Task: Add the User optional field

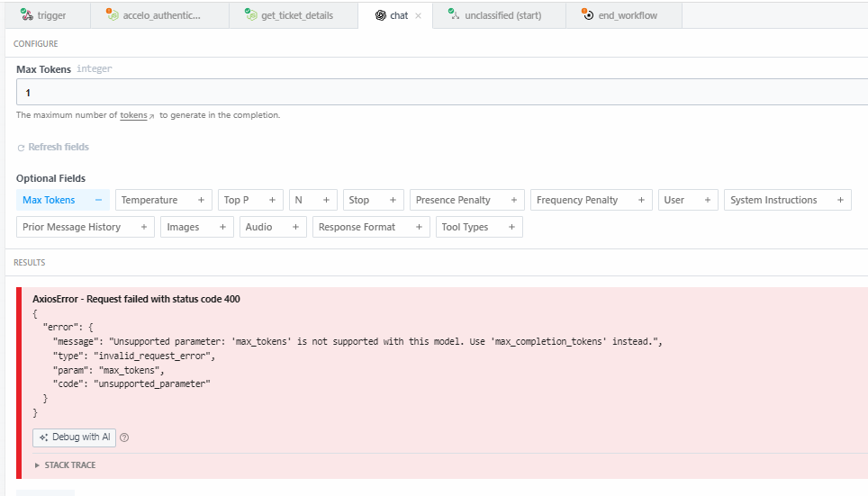Action: (x=688, y=200)
